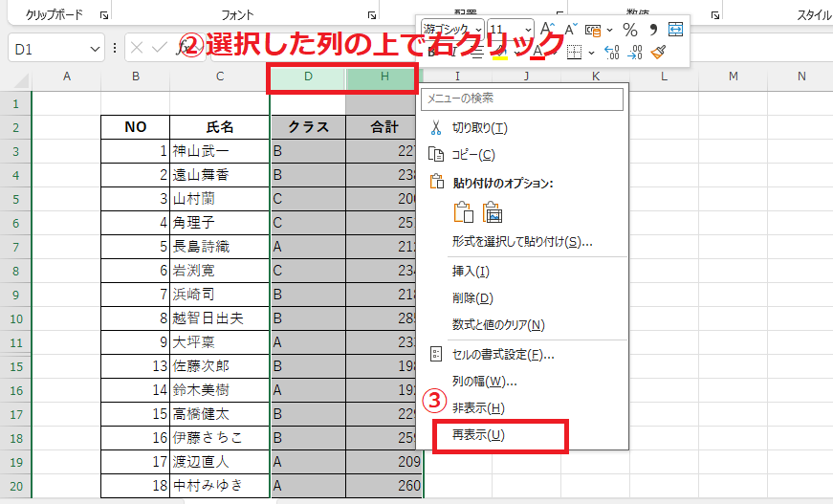Apply comma style from mini toolbar
This screenshot has height=504, width=833.
[653, 30]
